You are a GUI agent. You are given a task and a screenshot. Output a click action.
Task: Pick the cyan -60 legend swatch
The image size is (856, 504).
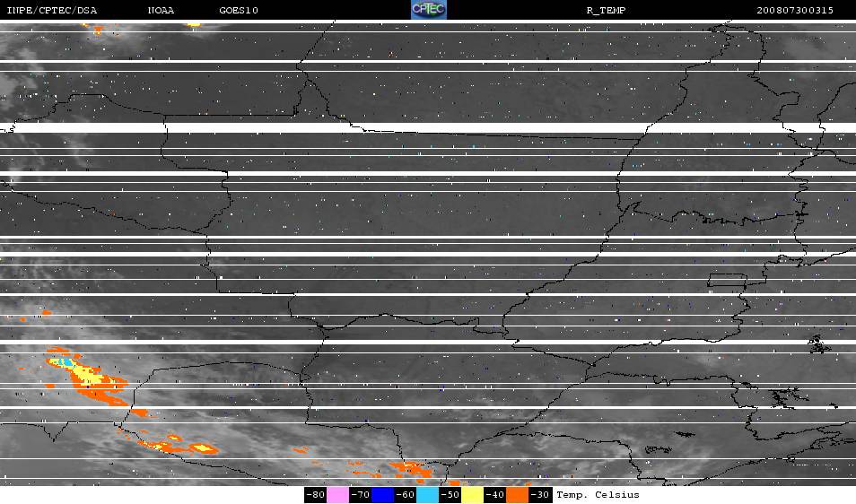[x=427, y=495]
